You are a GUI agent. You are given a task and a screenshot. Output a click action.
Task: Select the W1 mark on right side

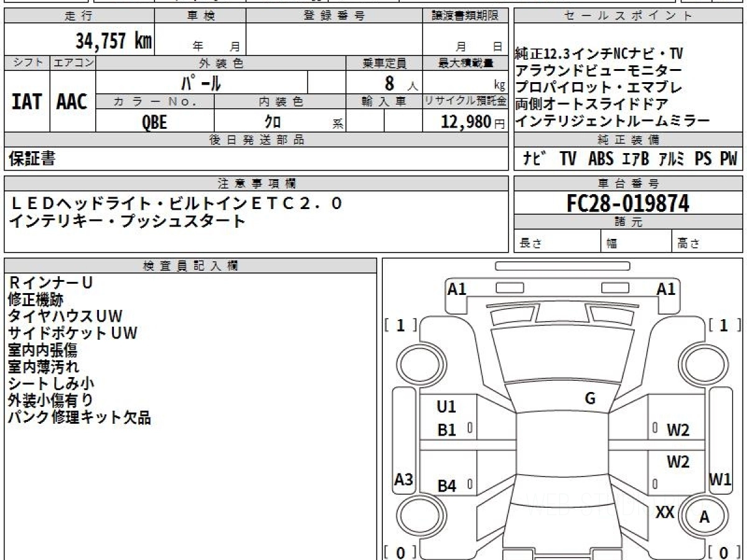[720, 480]
